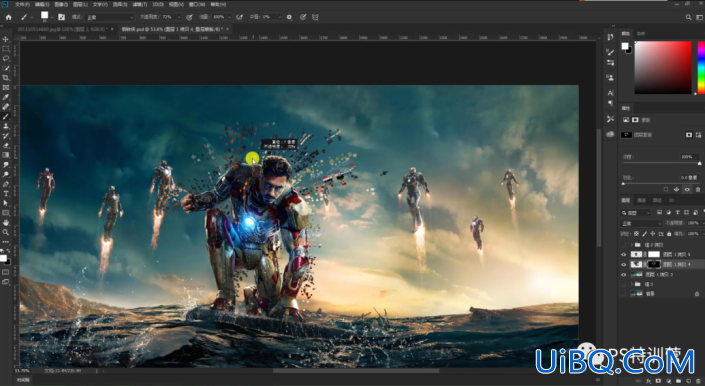
Task: Select the Zoom tool in left toolbar
Action: 6,232
